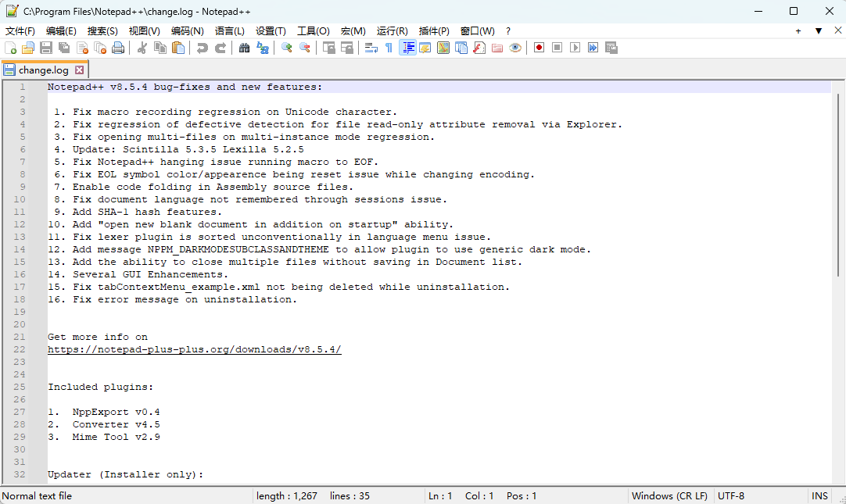This screenshot has width=846, height=504.
Task: Show the Function List panel icon
Action: point(479,48)
